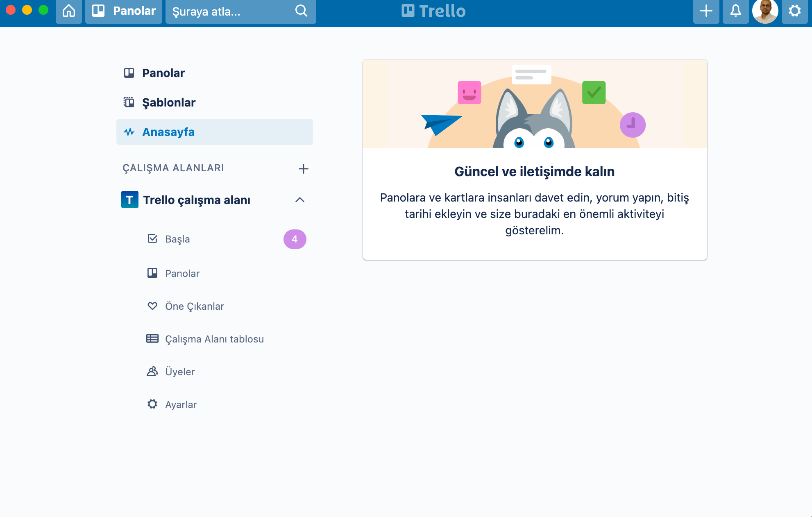Select the Anasayfa sidebar item

(x=215, y=132)
